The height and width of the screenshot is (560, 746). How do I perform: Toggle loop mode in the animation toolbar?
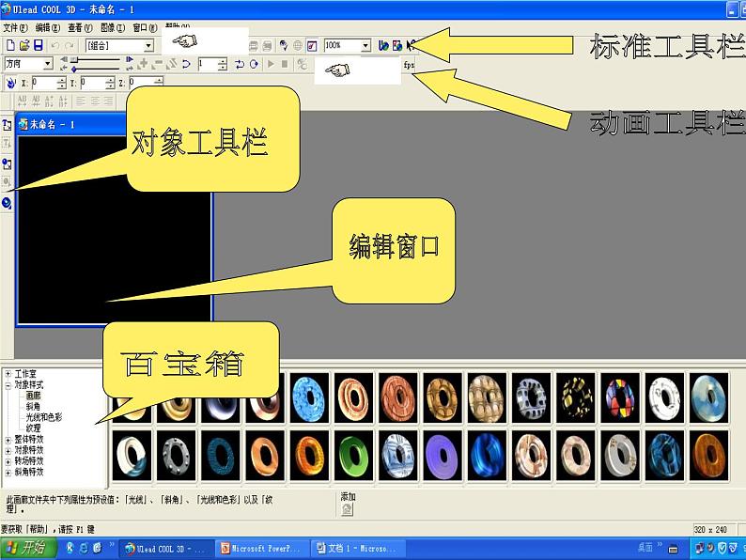click(254, 64)
